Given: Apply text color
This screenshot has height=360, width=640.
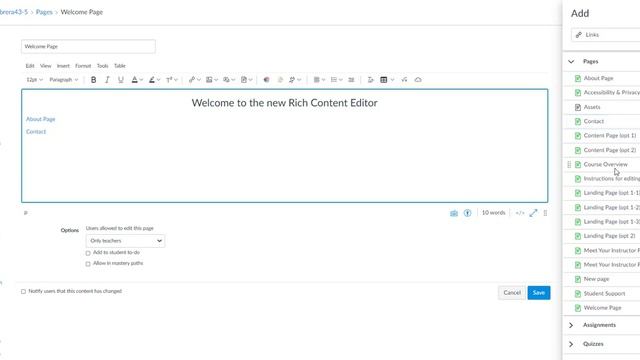Looking at the screenshot, I should pyautogui.click(x=134, y=80).
